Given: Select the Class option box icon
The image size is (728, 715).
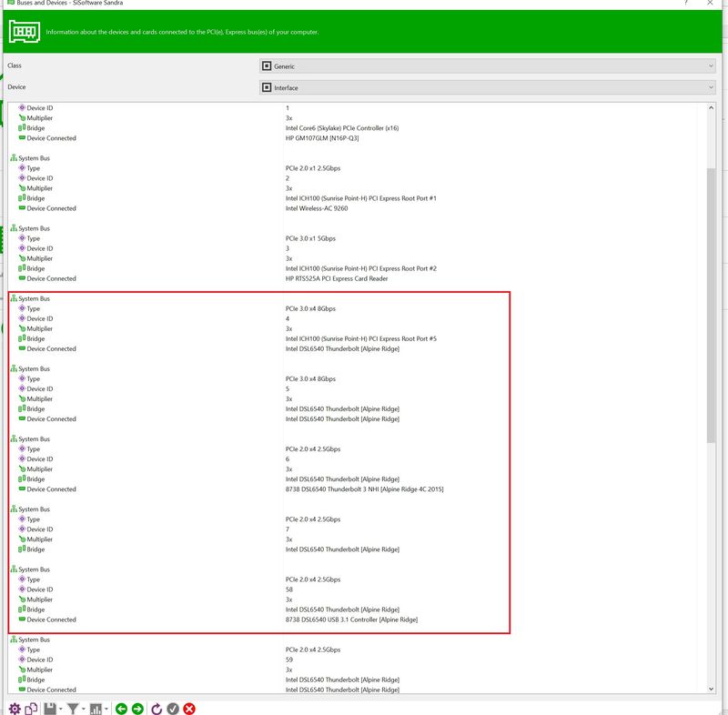Looking at the screenshot, I should click(267, 65).
